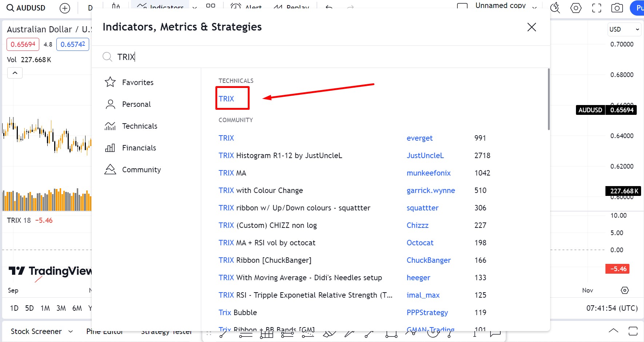Click the Technicals chart icon in the sidebar
This screenshot has width=644, height=342.
pyautogui.click(x=110, y=126)
